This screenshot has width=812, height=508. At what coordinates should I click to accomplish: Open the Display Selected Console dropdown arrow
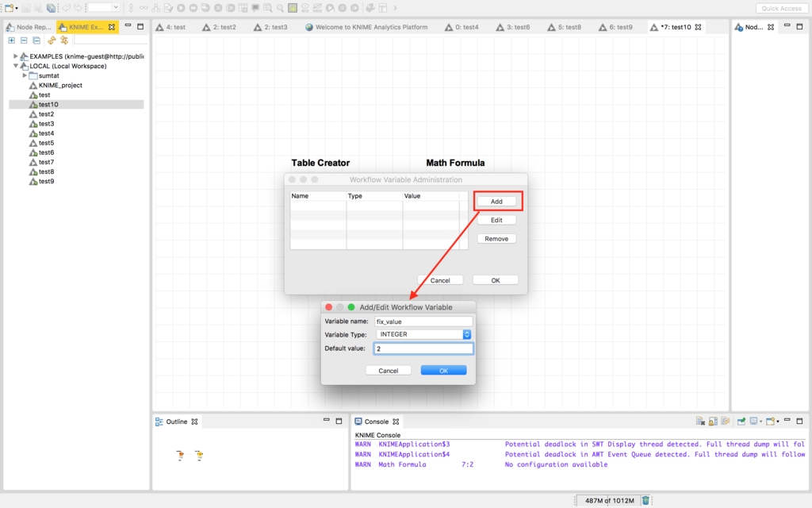point(760,421)
